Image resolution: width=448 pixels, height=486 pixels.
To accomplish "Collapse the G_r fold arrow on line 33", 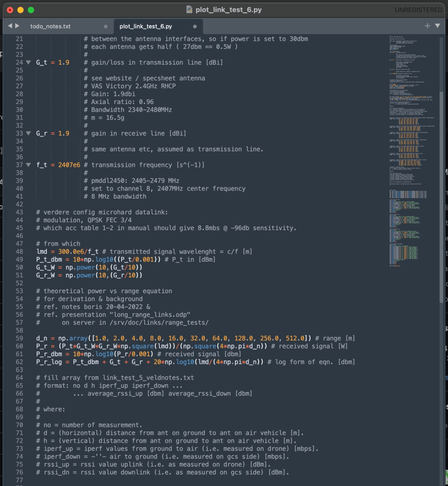I will coord(28,133).
